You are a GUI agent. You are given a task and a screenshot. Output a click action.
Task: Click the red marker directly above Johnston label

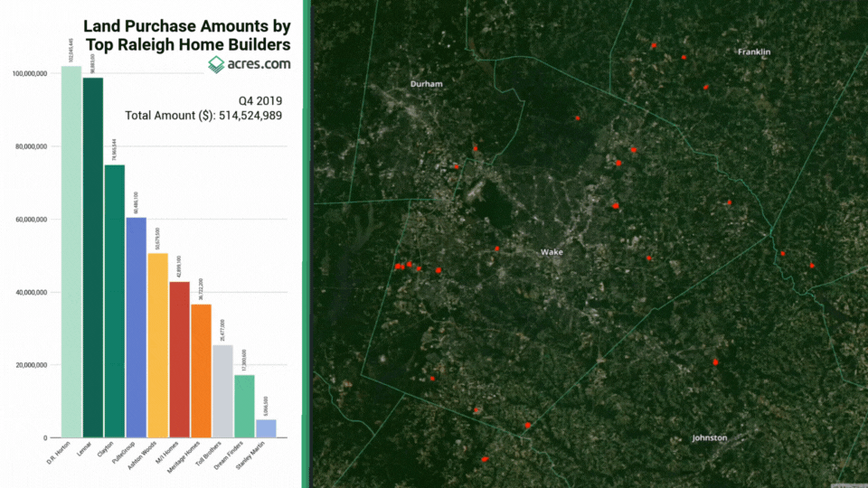(x=715, y=361)
